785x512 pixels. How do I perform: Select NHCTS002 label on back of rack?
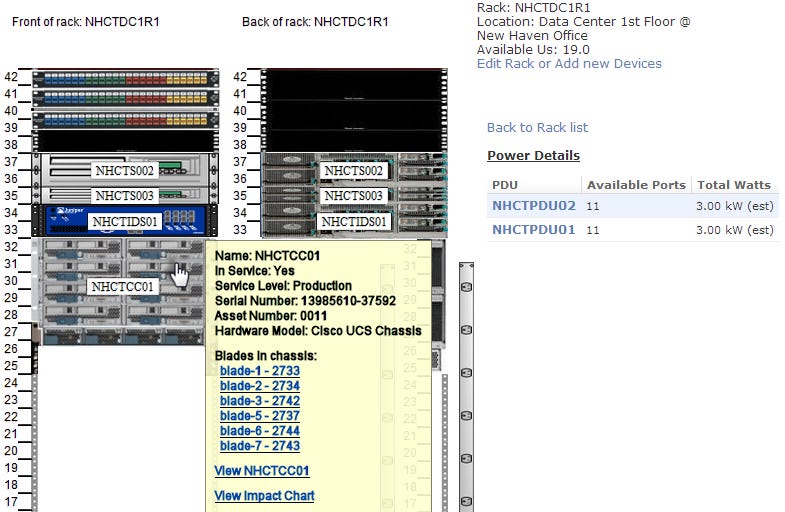pos(353,171)
